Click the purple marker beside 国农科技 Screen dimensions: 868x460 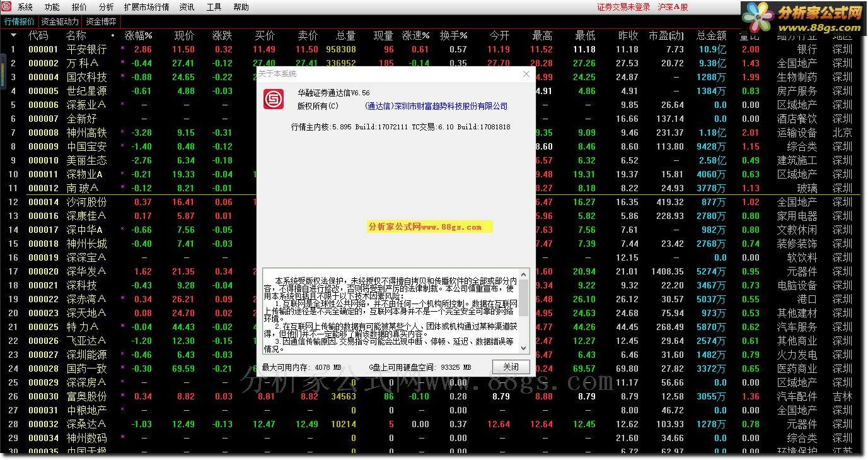pos(122,76)
